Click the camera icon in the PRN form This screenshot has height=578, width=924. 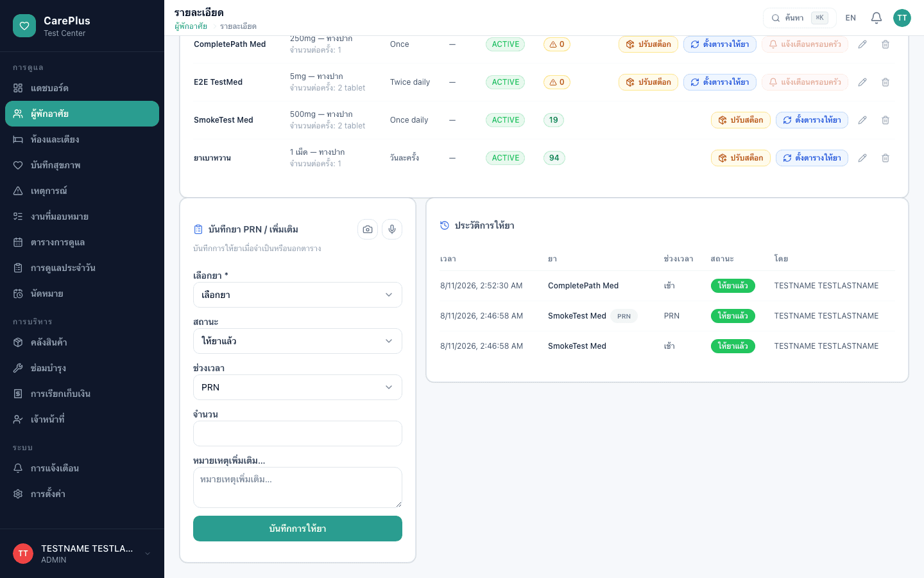click(x=368, y=229)
